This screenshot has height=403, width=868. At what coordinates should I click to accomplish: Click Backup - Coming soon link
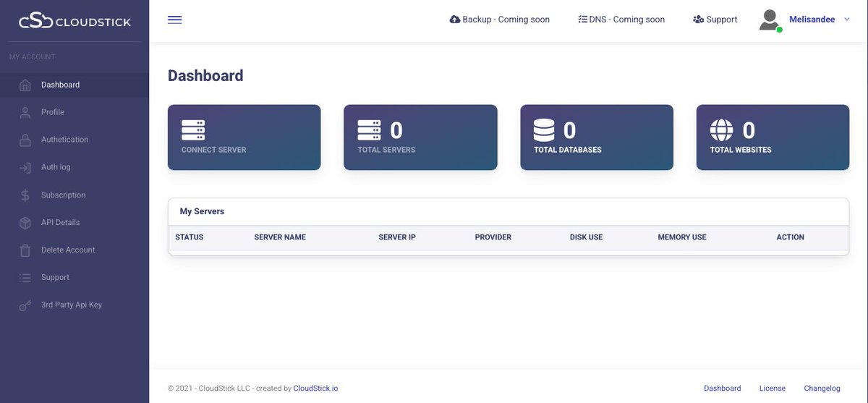point(500,20)
